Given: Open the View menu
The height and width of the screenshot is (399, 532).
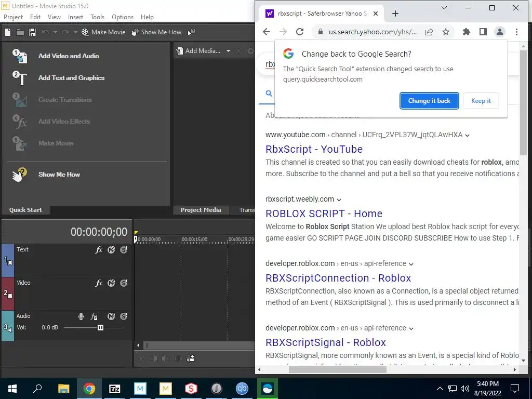Looking at the screenshot, I should (x=54, y=17).
